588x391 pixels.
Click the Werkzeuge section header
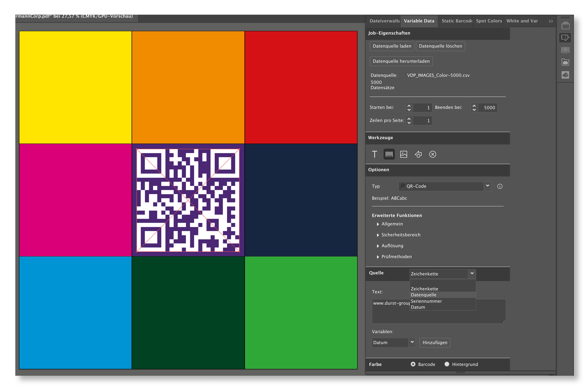click(x=437, y=138)
